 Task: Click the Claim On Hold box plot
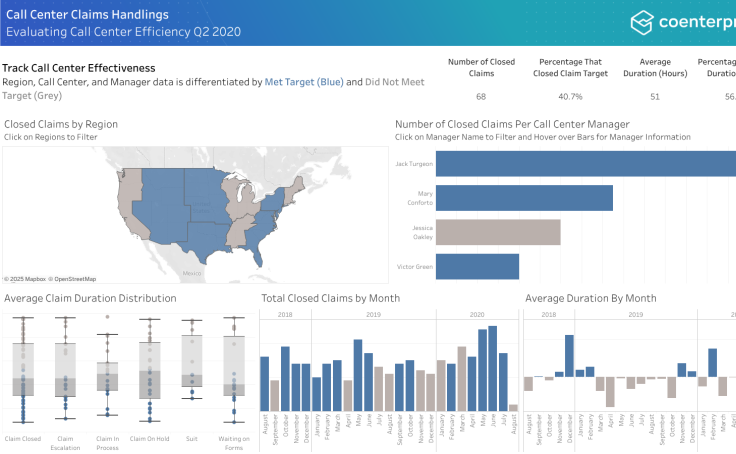pyautogui.click(x=149, y=375)
